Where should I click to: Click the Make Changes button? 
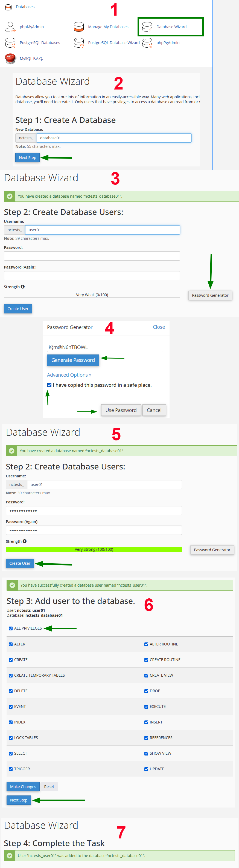coord(23,787)
